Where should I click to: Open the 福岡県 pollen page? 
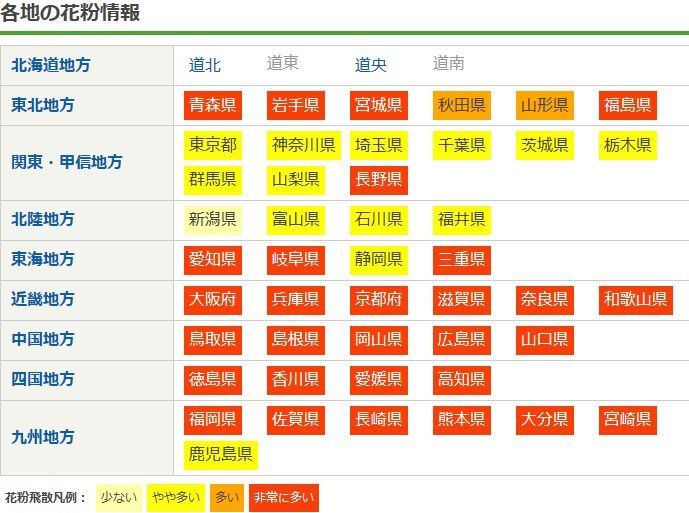pos(213,419)
